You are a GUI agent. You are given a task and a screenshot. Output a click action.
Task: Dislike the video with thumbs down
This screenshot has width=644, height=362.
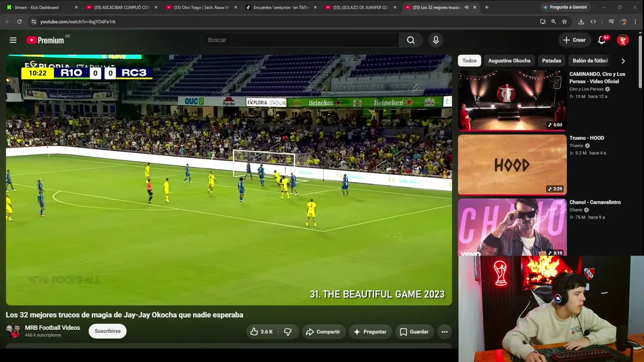tap(288, 332)
